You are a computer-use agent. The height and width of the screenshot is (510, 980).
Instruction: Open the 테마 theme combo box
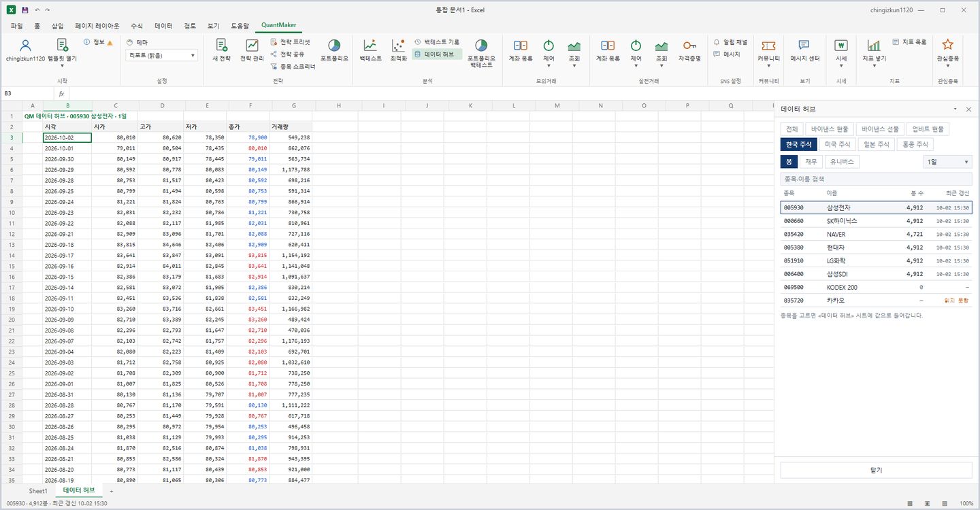[x=162, y=56]
